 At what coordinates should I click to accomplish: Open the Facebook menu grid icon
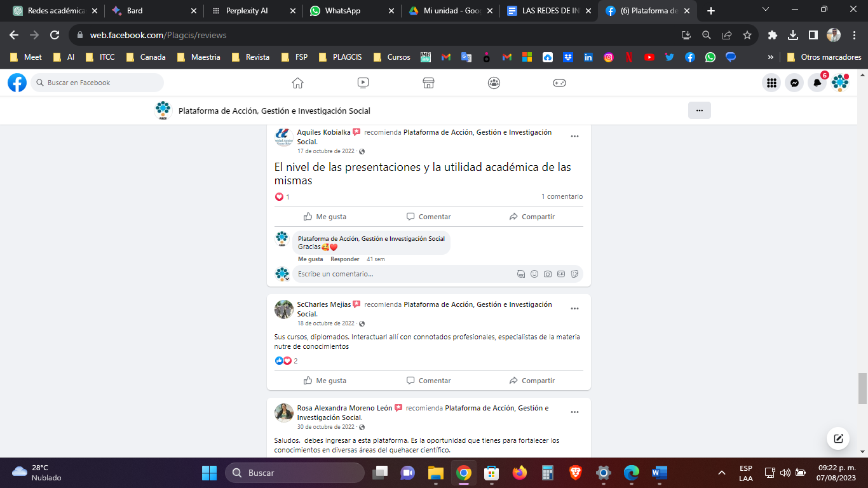[771, 83]
